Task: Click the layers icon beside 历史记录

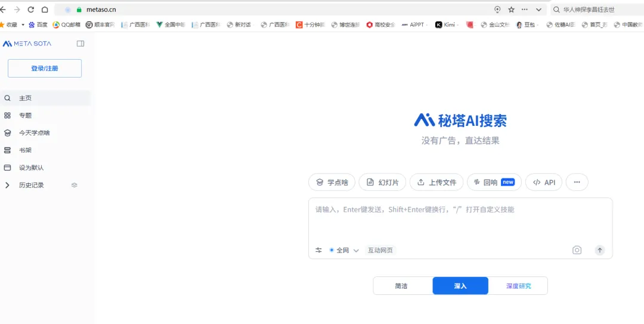Action: (75, 185)
